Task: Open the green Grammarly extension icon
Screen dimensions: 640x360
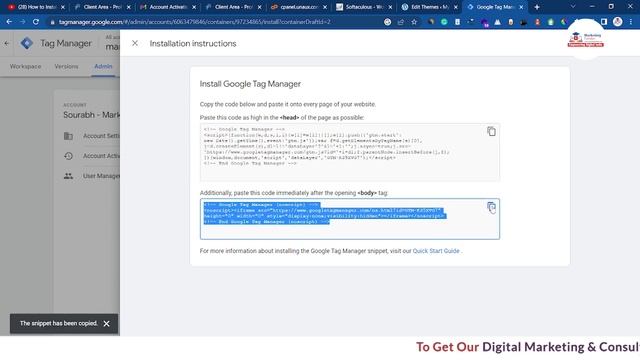Action: (x=444, y=22)
